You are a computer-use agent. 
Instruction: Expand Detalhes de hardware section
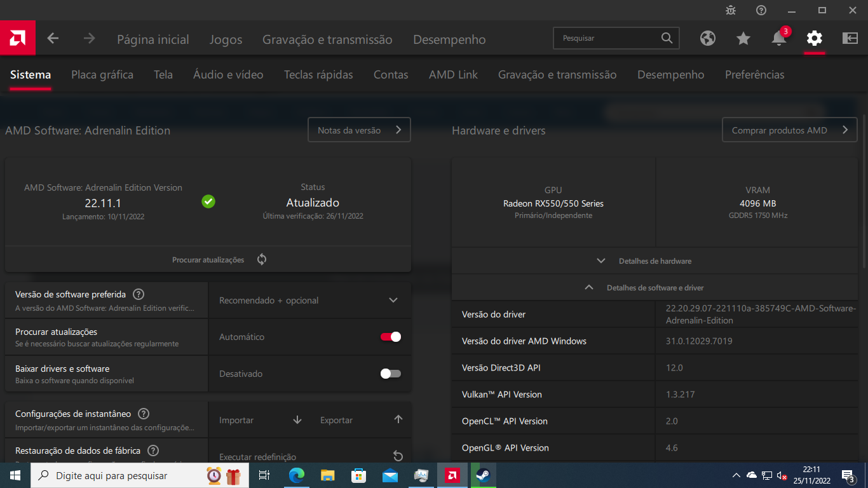coord(654,261)
